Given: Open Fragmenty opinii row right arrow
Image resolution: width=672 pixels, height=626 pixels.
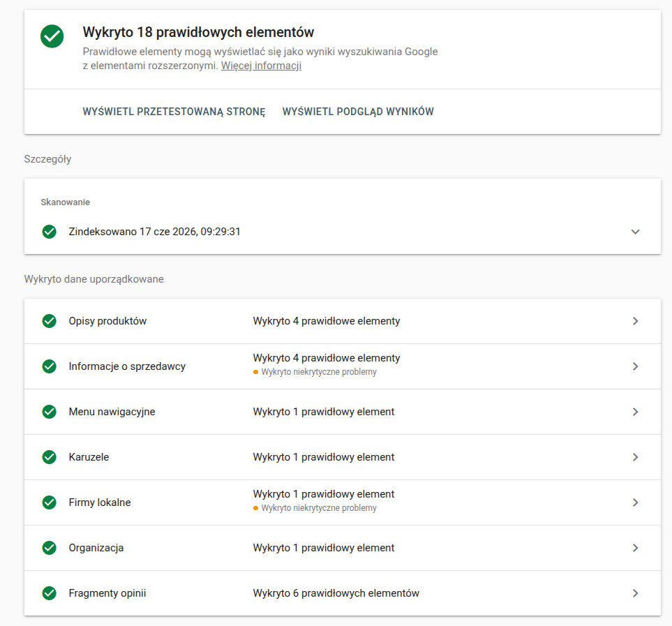Looking at the screenshot, I should [x=636, y=593].
